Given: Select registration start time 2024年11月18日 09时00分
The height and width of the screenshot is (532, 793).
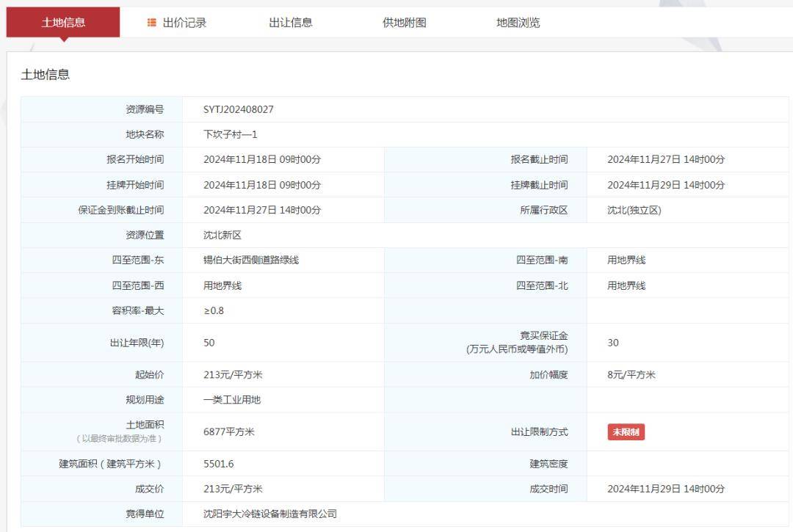Looking at the screenshot, I should (x=262, y=160).
